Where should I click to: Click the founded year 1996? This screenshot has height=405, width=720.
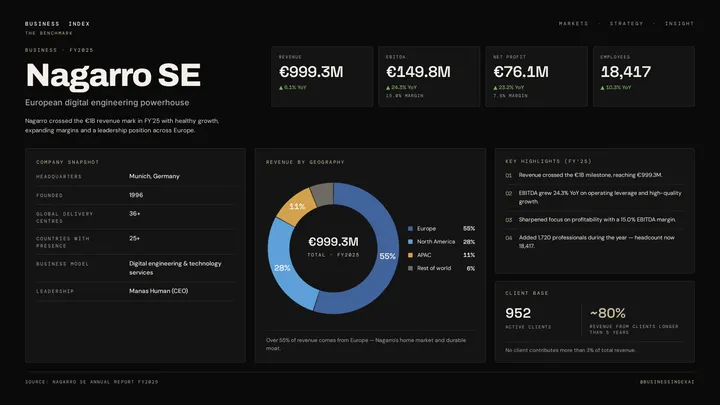[x=136, y=195]
